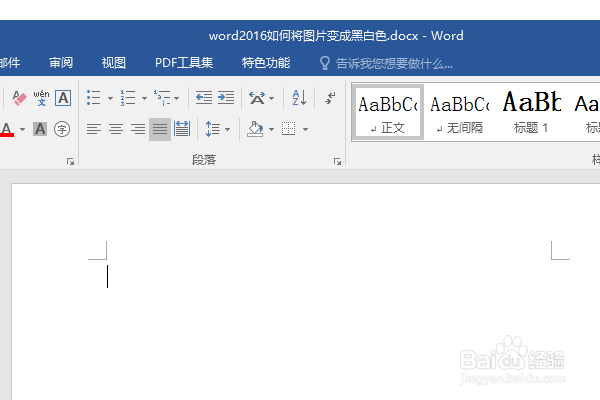This screenshot has width=600, height=400.
Task: Apply character border with boxed A icon
Action: [63, 98]
